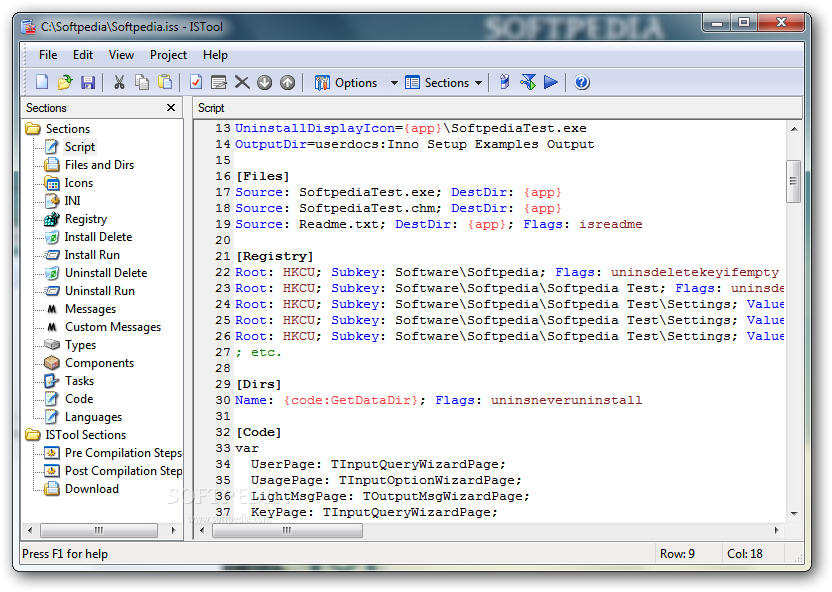832x592 pixels.
Task: Select Script in the sections tree
Action: coord(80,146)
